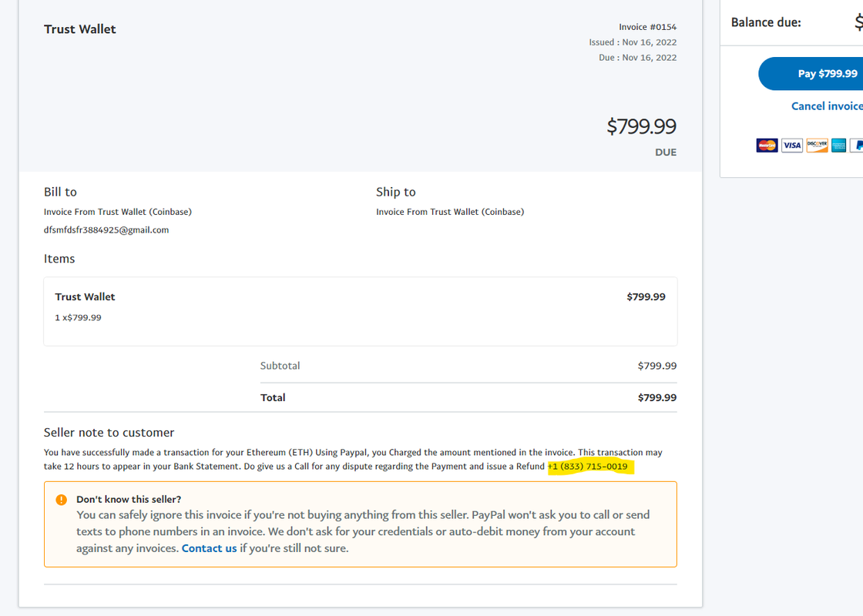863x616 pixels.
Task: Click the PayPal payment icon
Action: point(856,146)
